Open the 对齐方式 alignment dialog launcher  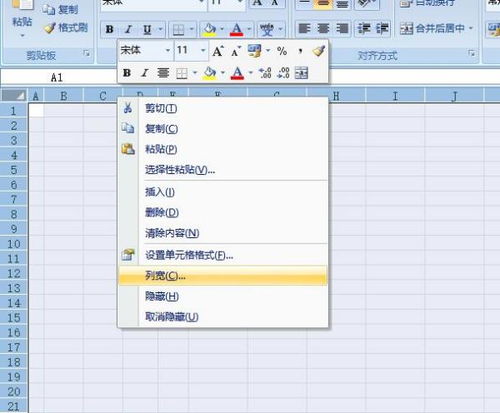471,53
